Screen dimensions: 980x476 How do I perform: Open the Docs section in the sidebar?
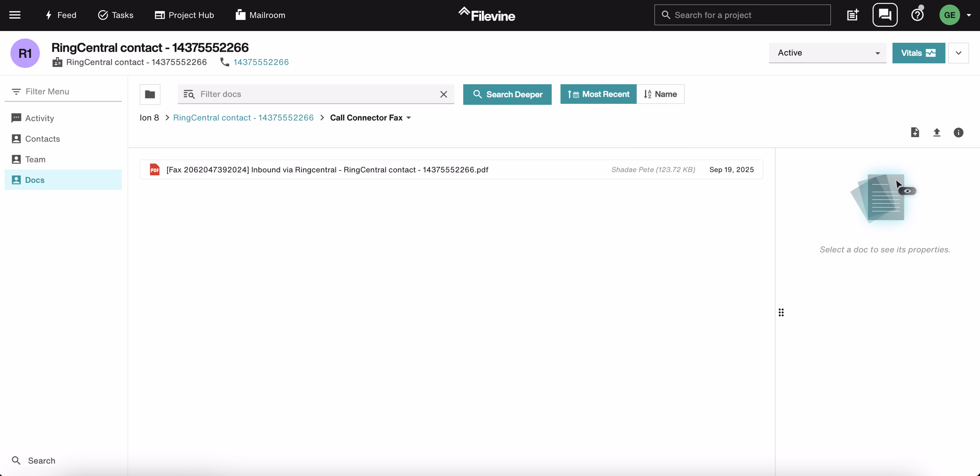pos(34,180)
